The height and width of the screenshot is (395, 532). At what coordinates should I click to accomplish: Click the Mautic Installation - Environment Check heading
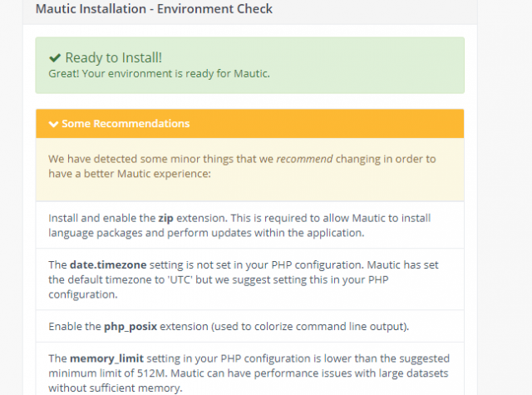tap(154, 9)
